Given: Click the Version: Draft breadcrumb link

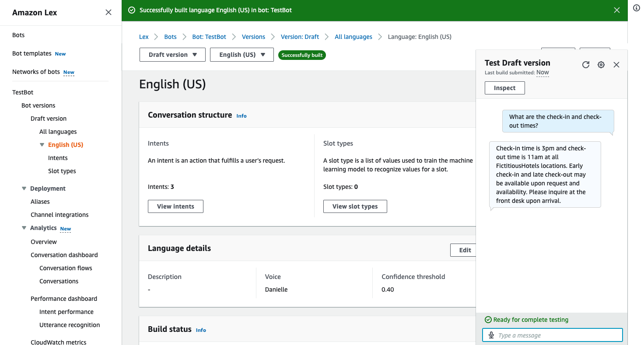Looking at the screenshot, I should tap(300, 37).
